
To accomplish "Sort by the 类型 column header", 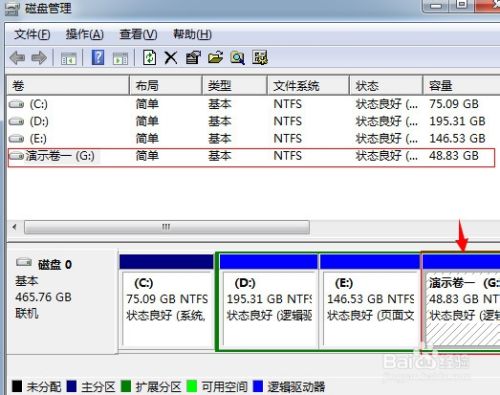I will coord(235,86).
